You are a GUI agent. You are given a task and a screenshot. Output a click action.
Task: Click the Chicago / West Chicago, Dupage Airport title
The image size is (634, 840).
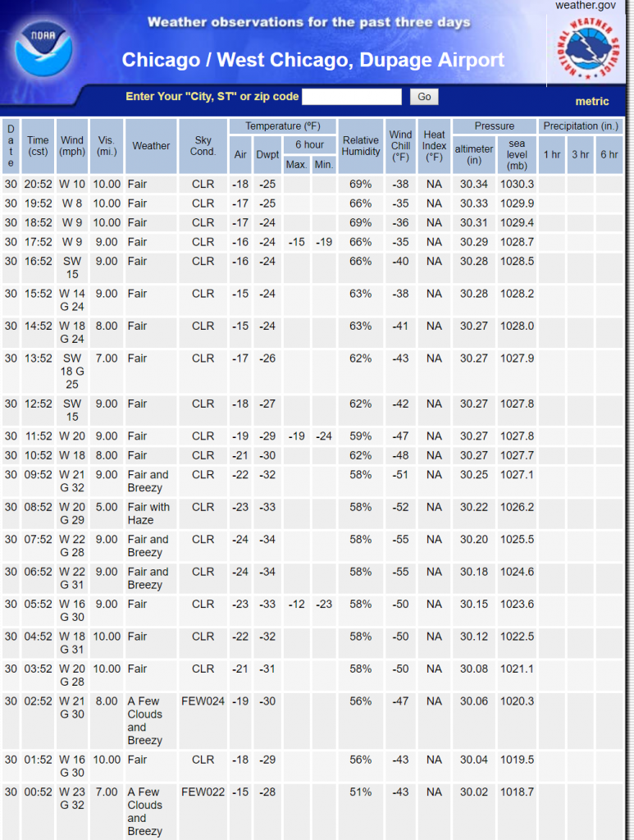[312, 59]
